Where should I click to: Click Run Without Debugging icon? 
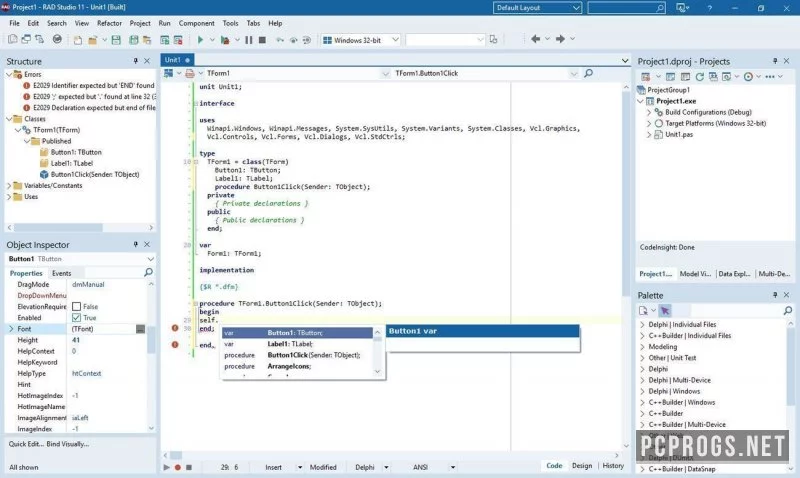coord(224,40)
